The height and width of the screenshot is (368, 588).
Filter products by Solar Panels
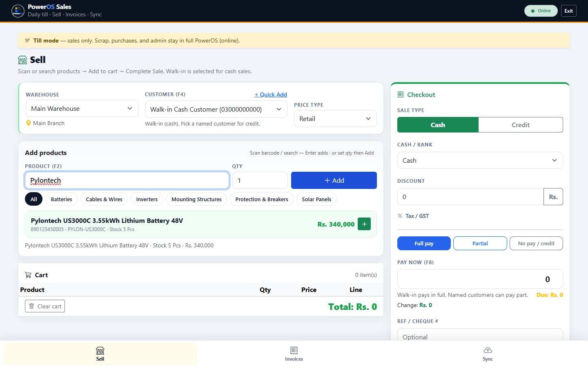point(316,199)
